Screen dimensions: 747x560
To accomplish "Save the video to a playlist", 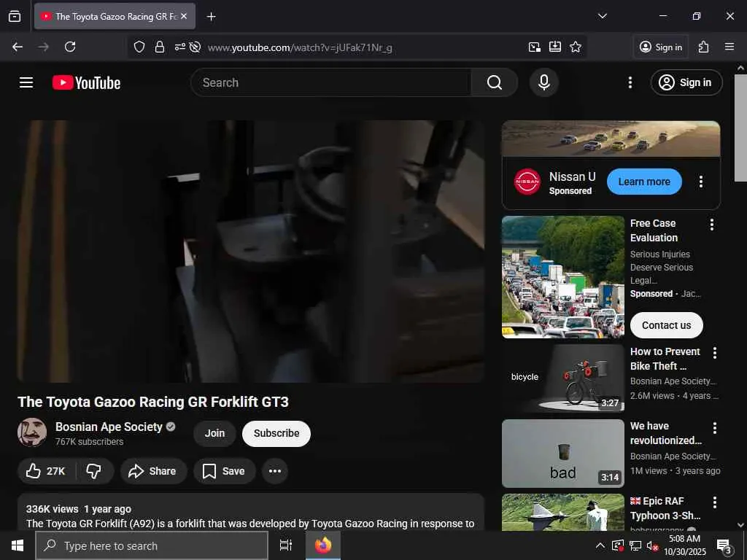I will coord(224,471).
